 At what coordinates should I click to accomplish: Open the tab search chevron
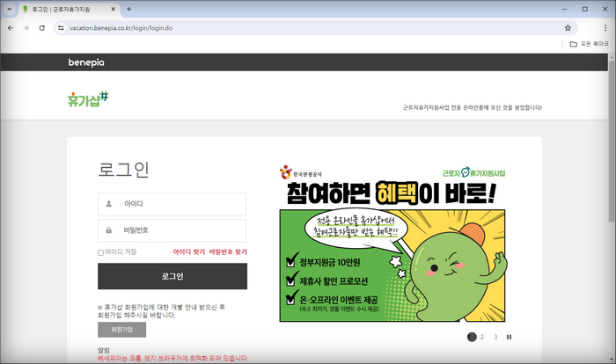pos(10,9)
